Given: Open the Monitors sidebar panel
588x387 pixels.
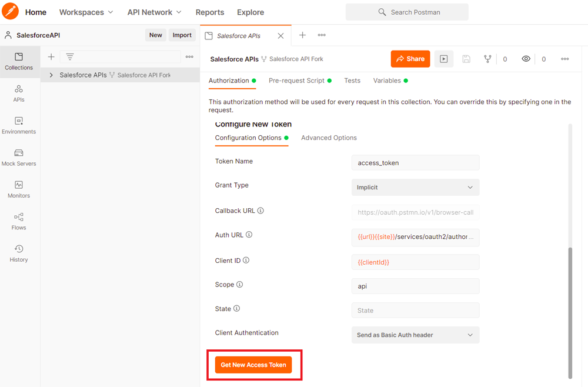Looking at the screenshot, I should [x=19, y=189].
